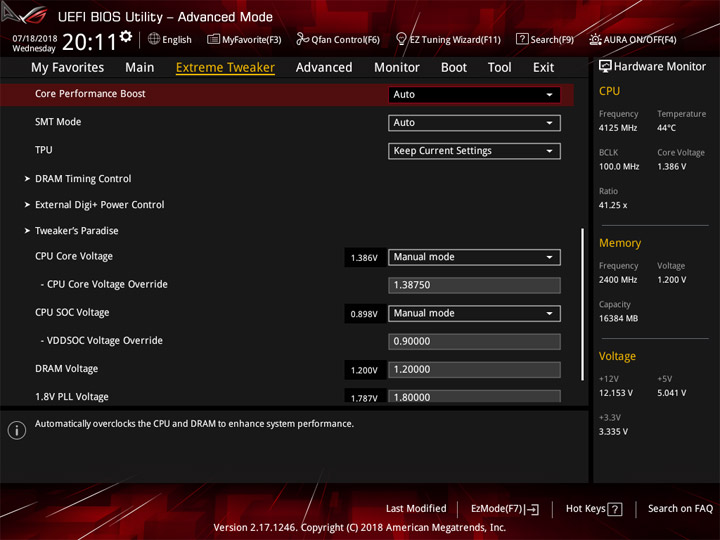720x540 pixels.
Task: Switch to the My Favorites tab
Action: (68, 68)
